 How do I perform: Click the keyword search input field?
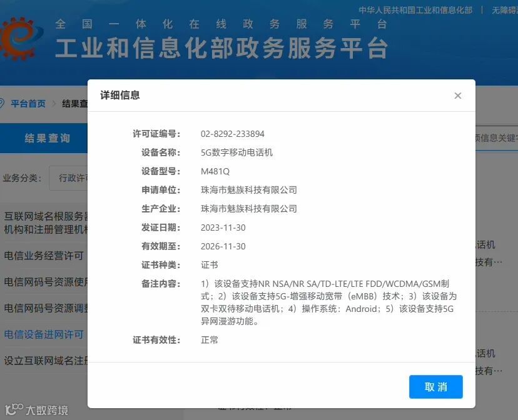497,138
